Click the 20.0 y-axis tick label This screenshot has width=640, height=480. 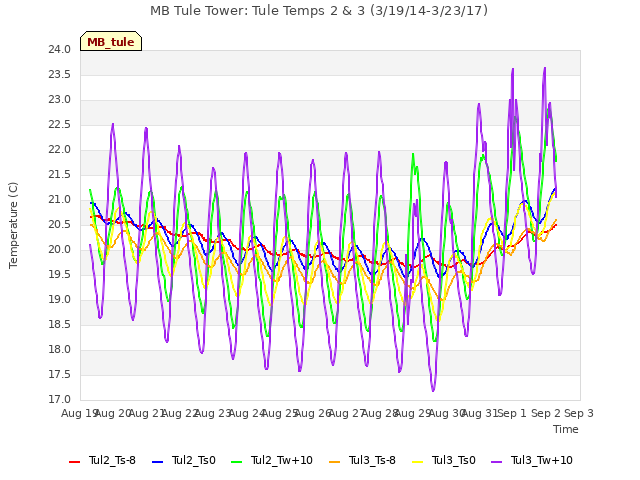(60, 249)
